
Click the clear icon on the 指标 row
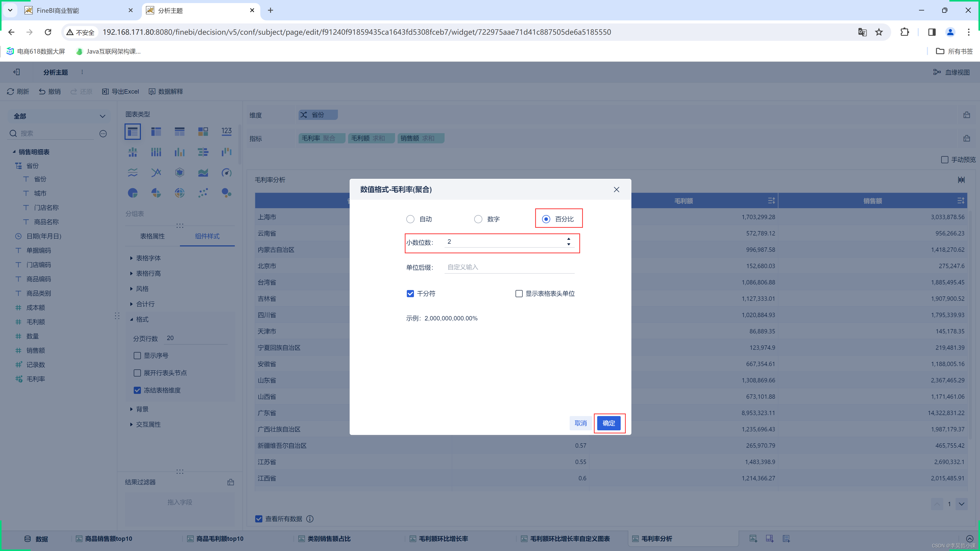point(967,139)
